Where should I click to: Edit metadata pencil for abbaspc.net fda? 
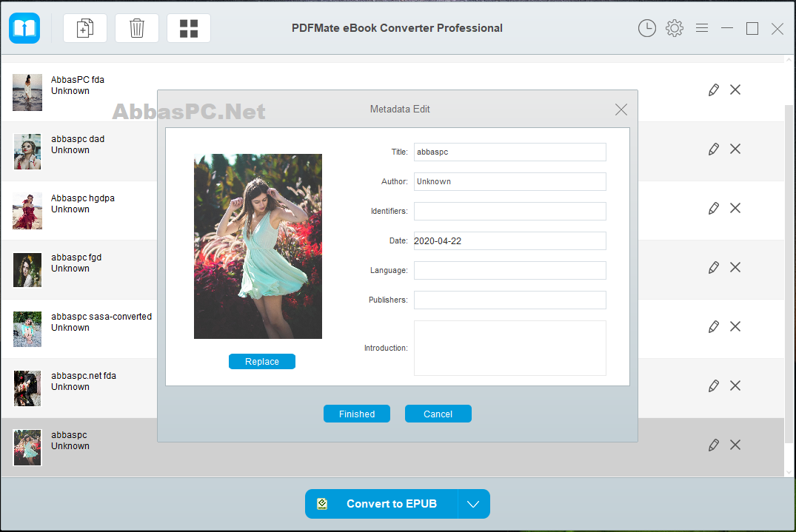714,386
